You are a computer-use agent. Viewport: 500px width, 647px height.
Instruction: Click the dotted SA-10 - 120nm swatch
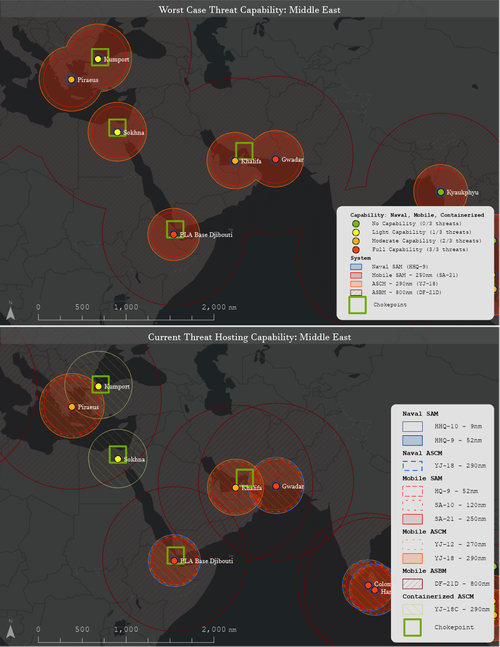413,505
